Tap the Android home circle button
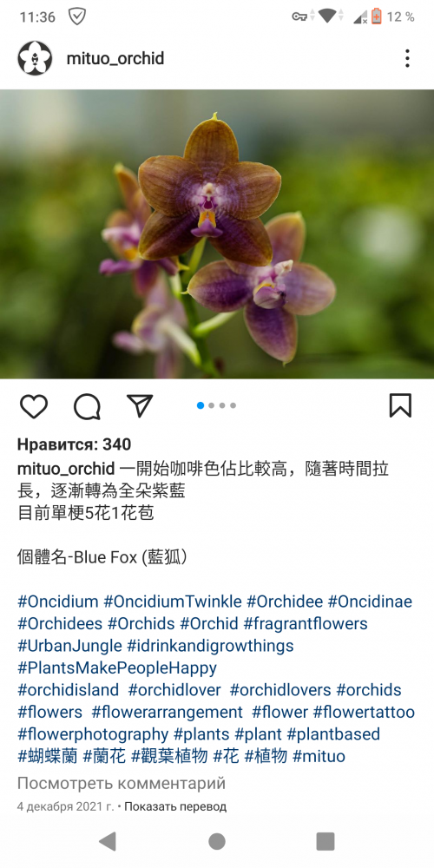Viewport: 434px width, 868px height. 216,841
